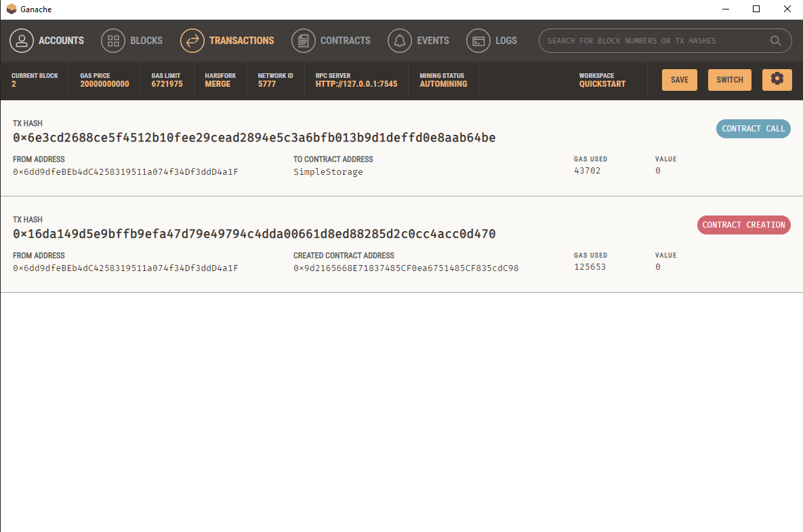This screenshot has width=803, height=532.
Task: Select the SimpleStorage contract address
Action: coord(328,172)
